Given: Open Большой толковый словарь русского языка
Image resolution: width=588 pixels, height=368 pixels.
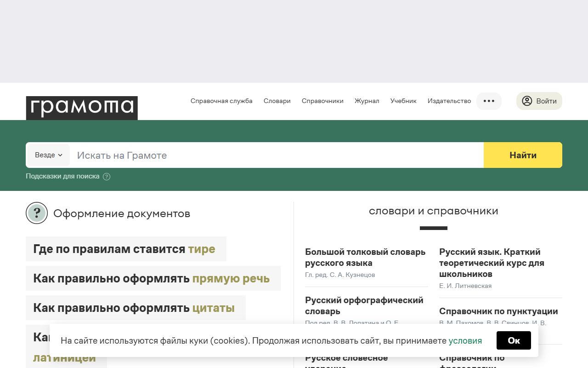Looking at the screenshot, I should click(365, 258).
